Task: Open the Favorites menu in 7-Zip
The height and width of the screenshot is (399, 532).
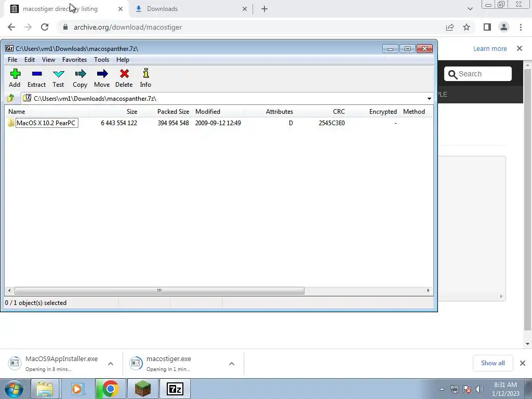Action: [x=75, y=60]
